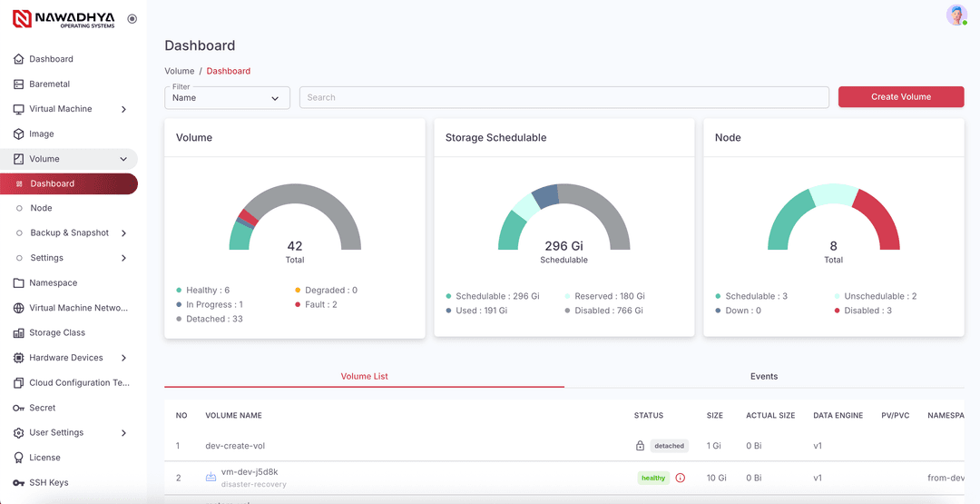Select the Volume List tab
This screenshot has width=980, height=504.
(x=364, y=376)
